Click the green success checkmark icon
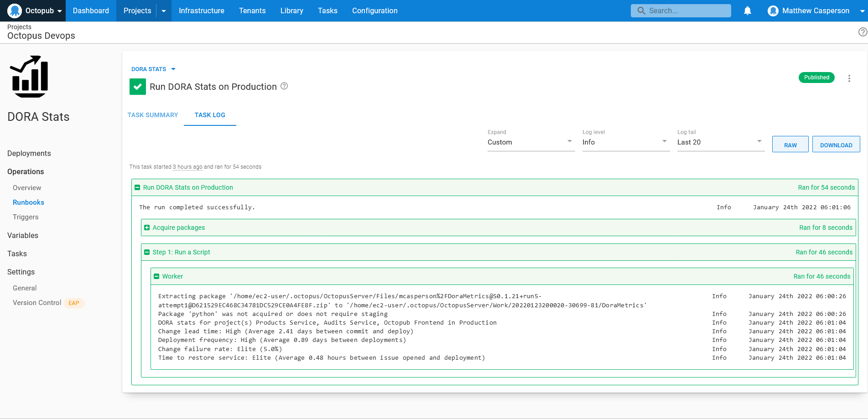The width and height of the screenshot is (868, 419). [138, 87]
